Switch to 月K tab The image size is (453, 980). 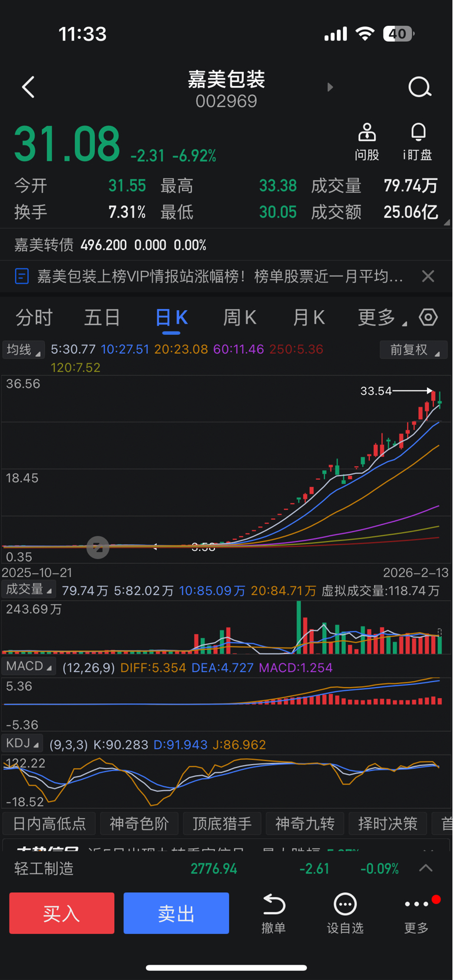pos(309,318)
